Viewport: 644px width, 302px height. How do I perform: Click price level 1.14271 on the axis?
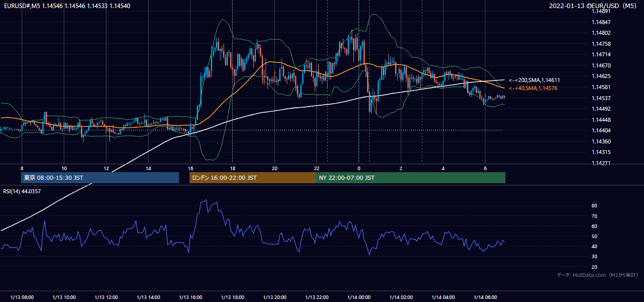601,163
